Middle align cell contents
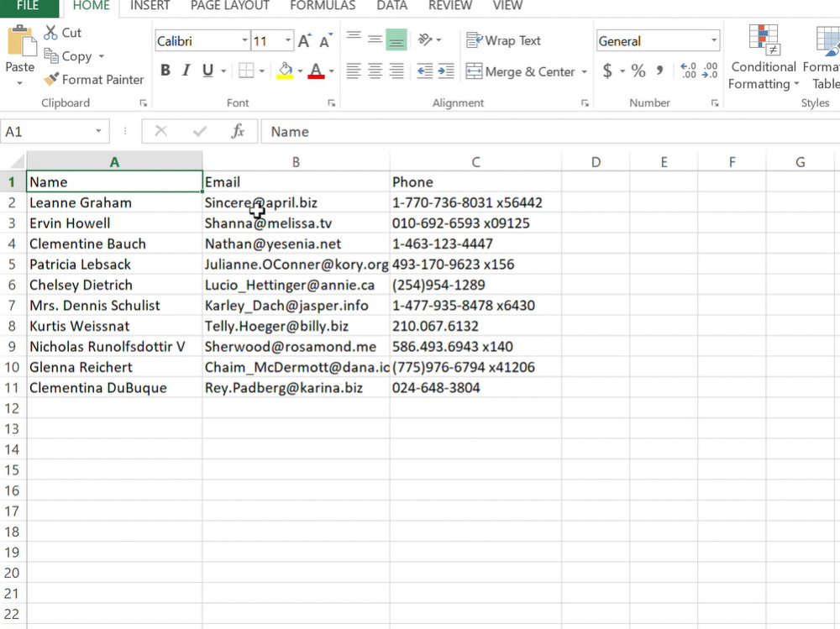The height and width of the screenshot is (629, 840). [x=375, y=40]
